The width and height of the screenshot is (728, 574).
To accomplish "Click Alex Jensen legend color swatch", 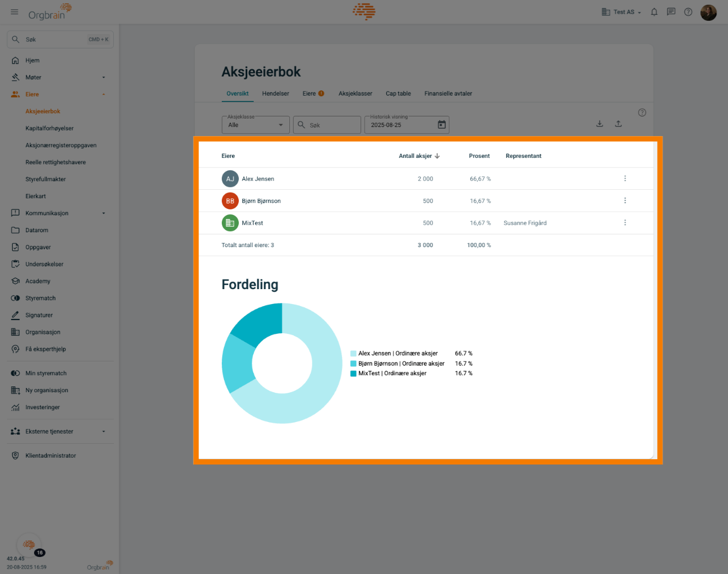I will 353,353.
